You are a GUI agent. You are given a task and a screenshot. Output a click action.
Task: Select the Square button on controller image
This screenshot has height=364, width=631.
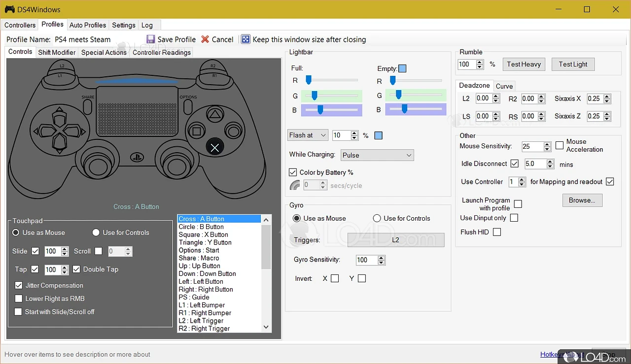click(x=197, y=132)
